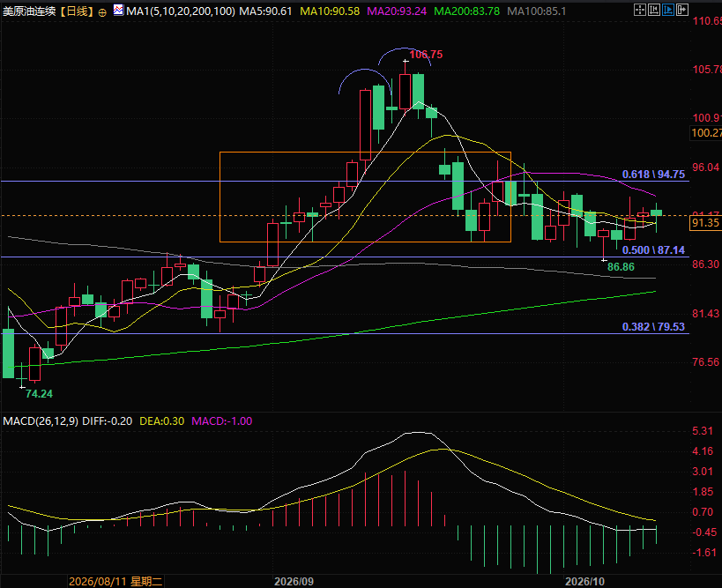Click the panel arrow icon at far top-right

click(x=682, y=10)
